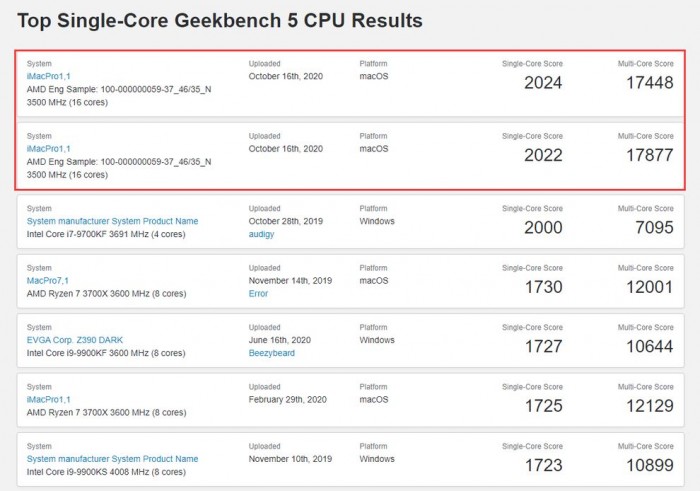Open iMacPro1,1 link in the 2022 score row
Screen dimensions: 700x491
click(48, 148)
